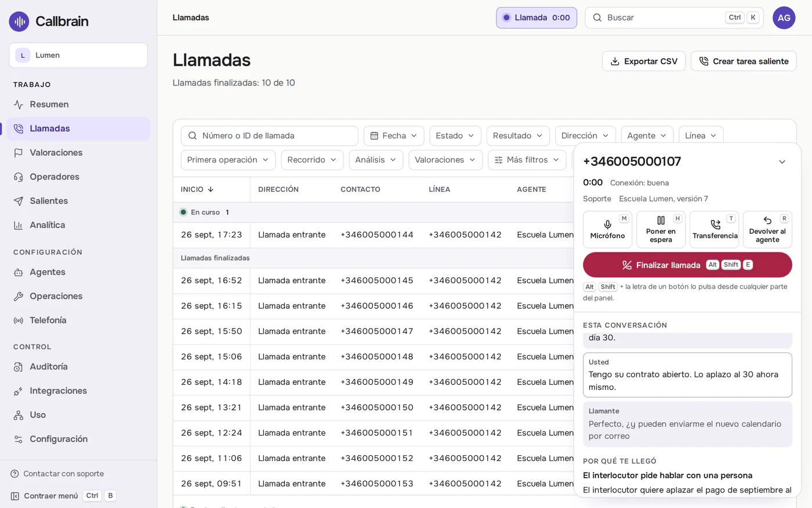Click the Operaciones wrench icon
This screenshot has height=508, width=812.
(19, 296)
